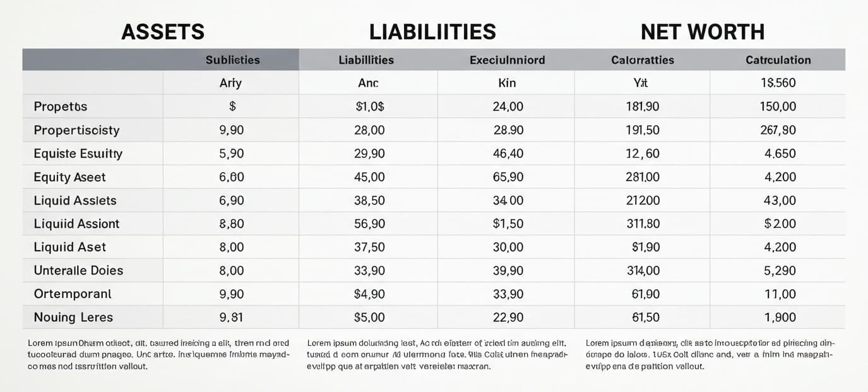Click the Unteralle Doies row label
Viewport: 868px width, 392px height.
pos(78,270)
